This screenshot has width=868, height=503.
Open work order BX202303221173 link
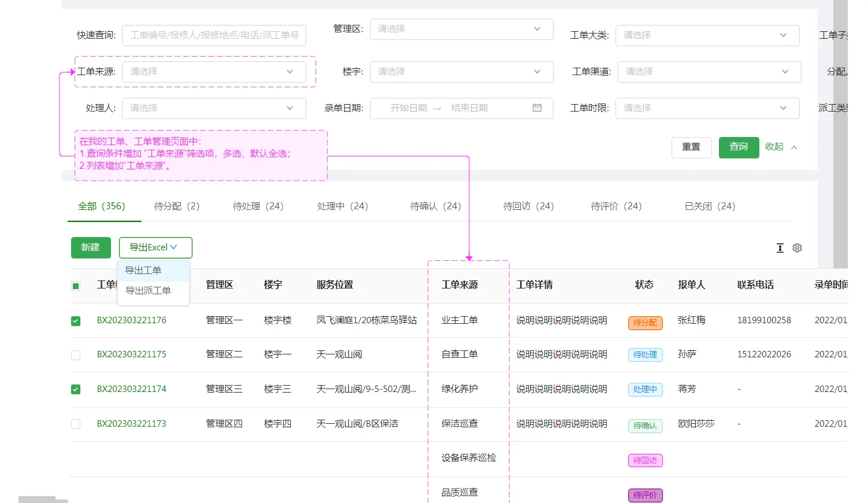pos(132,424)
